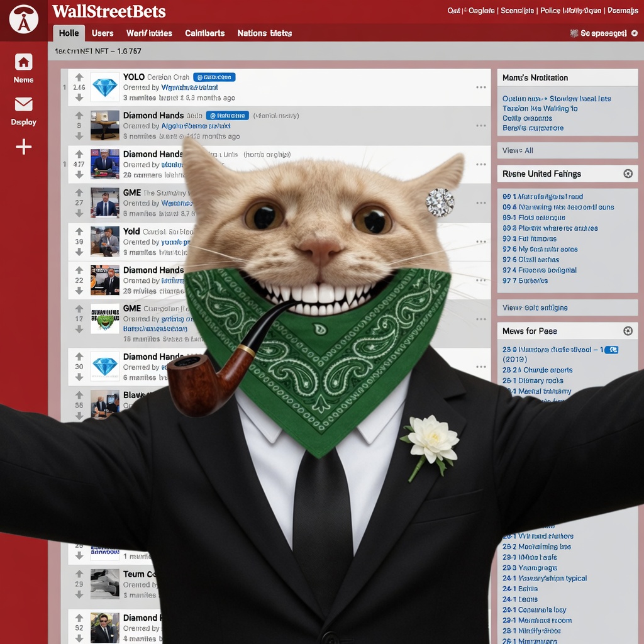Downvote the Diamond Hands post scored 22
The height and width of the screenshot is (644, 644).
79,291
